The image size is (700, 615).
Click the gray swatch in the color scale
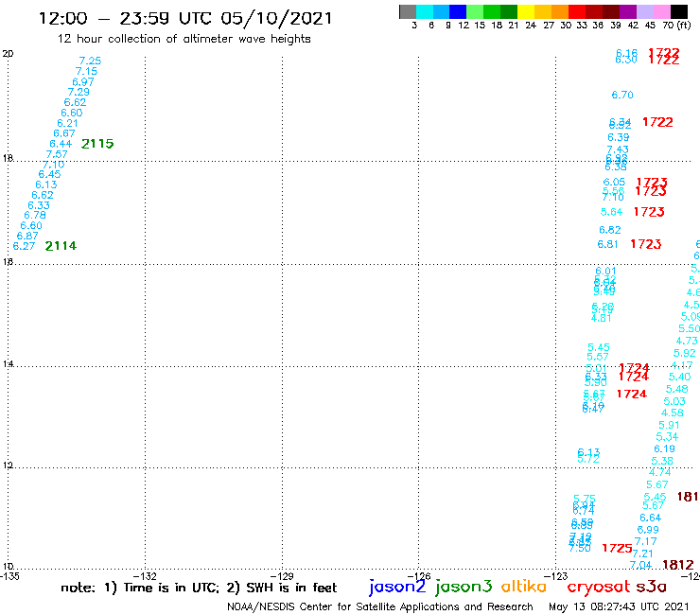[408, 11]
